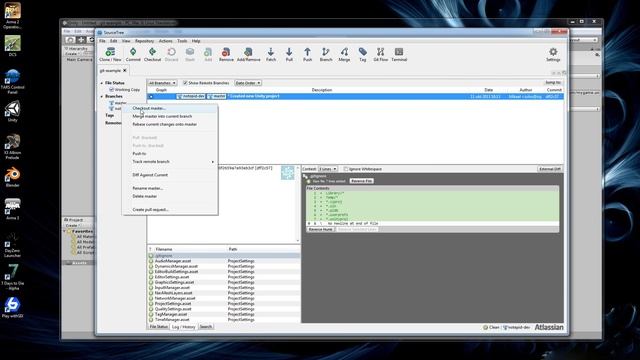Switch to the Log / History tab

(183, 327)
